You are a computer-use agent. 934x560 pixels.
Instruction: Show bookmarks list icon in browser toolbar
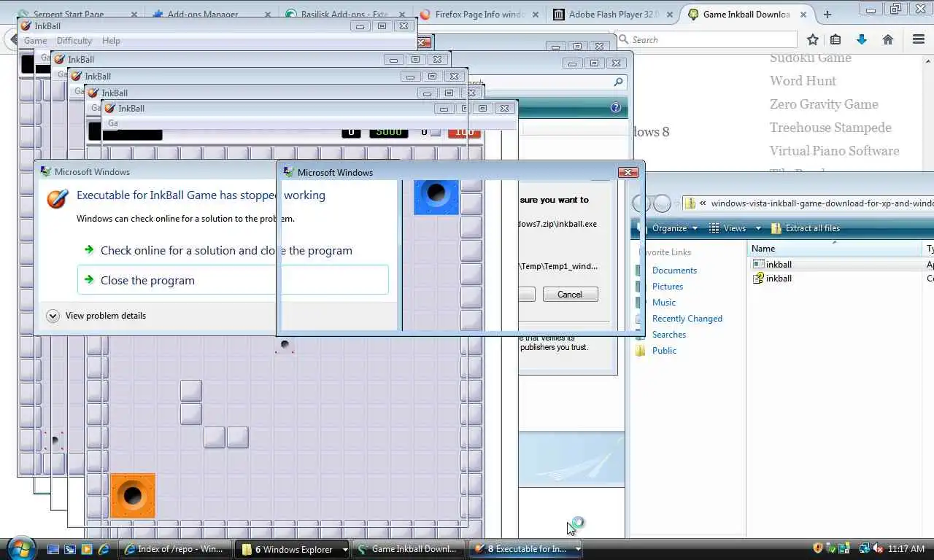click(836, 39)
